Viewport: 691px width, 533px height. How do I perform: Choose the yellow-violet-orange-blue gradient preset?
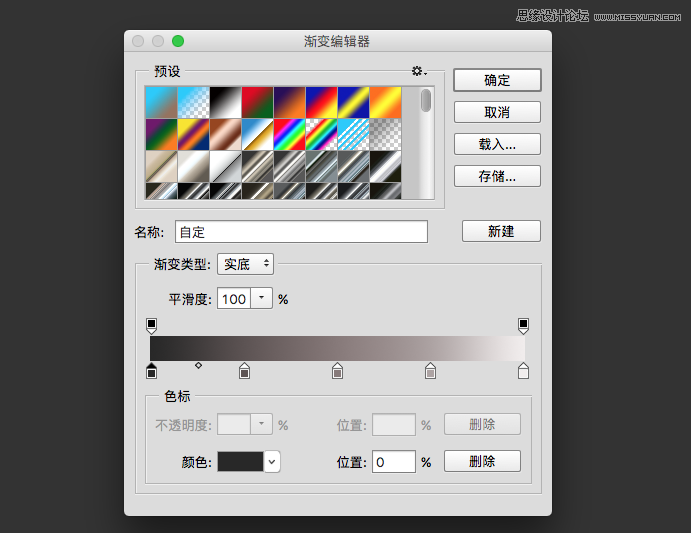click(193, 134)
